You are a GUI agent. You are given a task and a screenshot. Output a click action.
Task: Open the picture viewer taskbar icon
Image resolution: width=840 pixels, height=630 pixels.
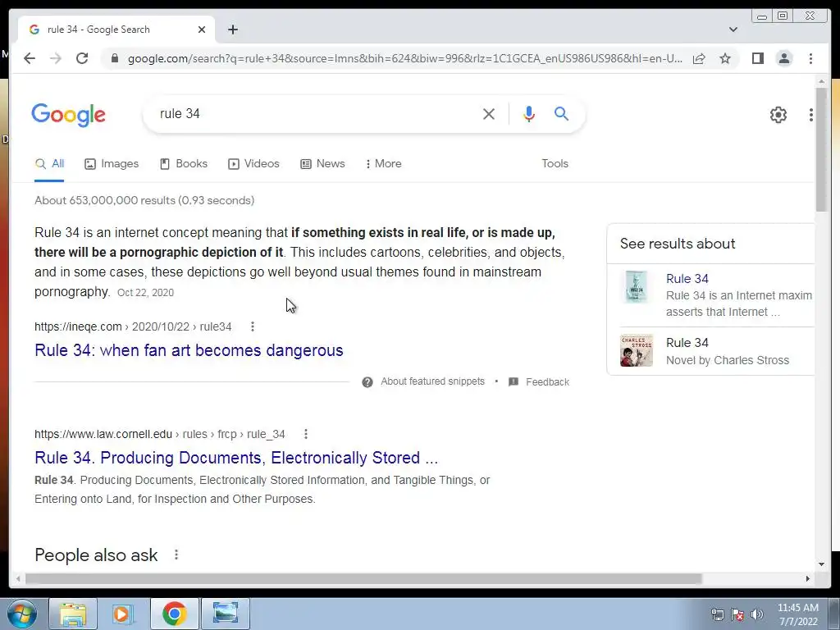[225, 614]
